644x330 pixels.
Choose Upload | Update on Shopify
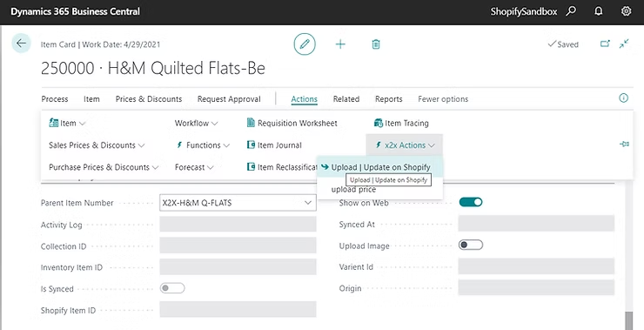click(x=380, y=167)
